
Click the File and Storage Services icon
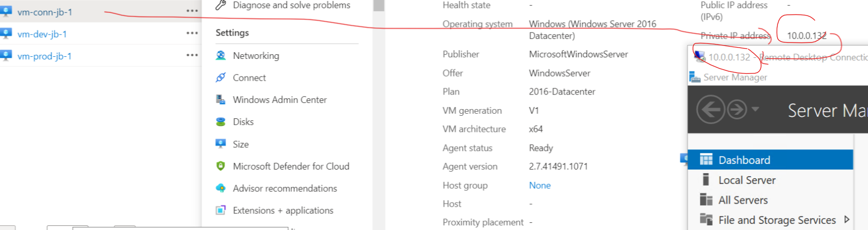(x=706, y=219)
